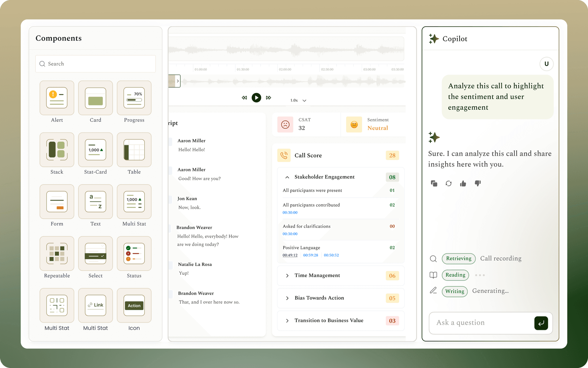Viewport: 588px width, 368px height.
Task: Open the 00:59:28 Positive Language timestamp
Action: (311, 255)
